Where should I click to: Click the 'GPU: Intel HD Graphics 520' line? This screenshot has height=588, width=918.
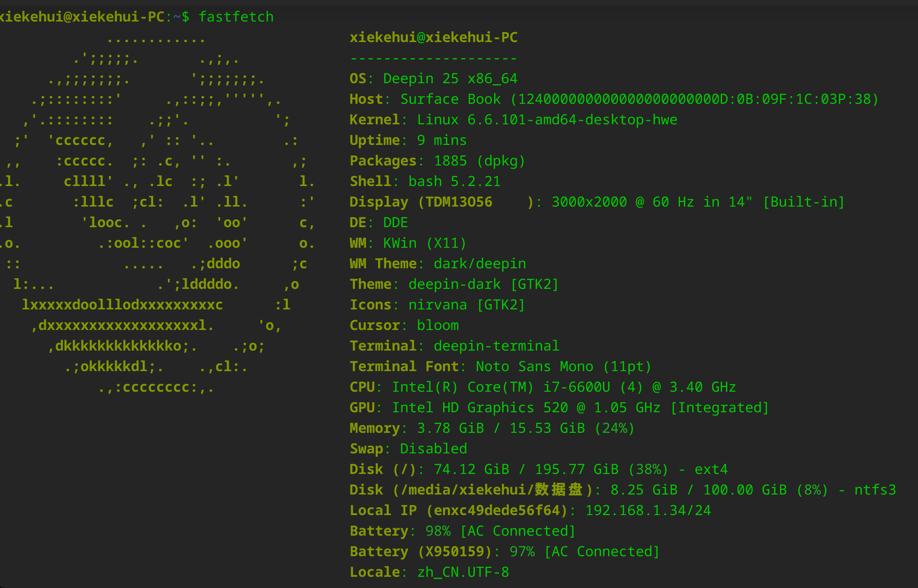[x=559, y=408]
